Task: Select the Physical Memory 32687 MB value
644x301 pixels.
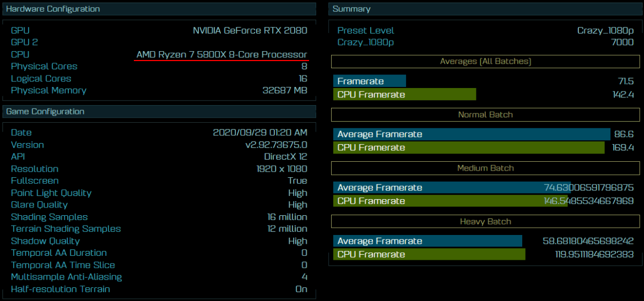Action: tap(284, 90)
